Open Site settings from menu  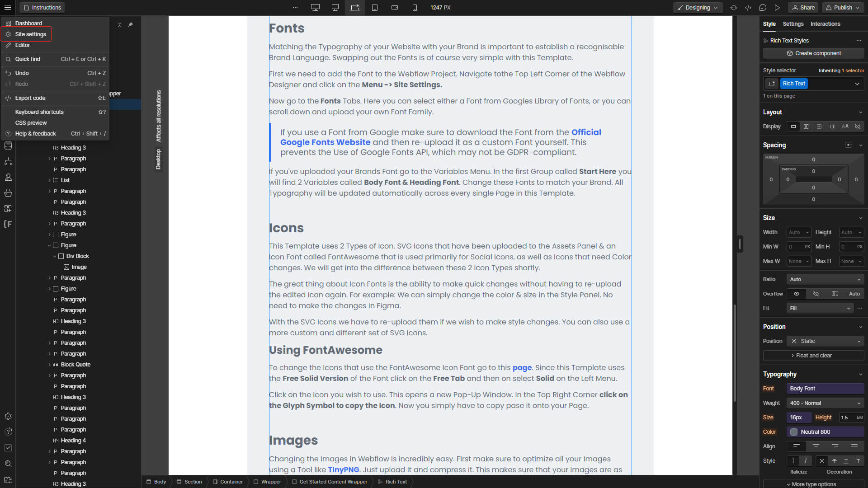coord(30,34)
